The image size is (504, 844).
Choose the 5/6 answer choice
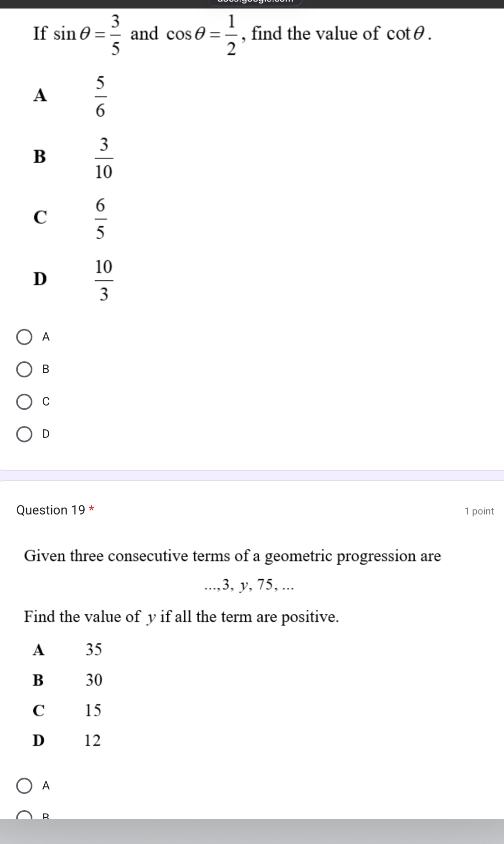(x=100, y=96)
